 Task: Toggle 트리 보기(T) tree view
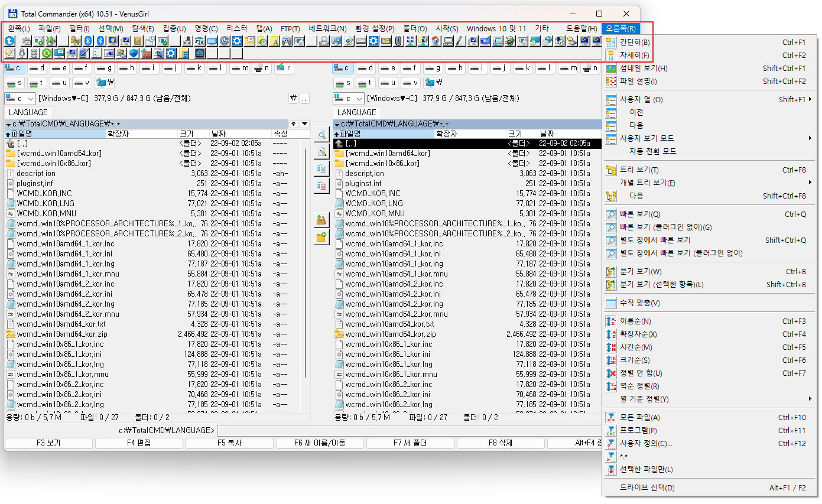pyautogui.click(x=708, y=170)
